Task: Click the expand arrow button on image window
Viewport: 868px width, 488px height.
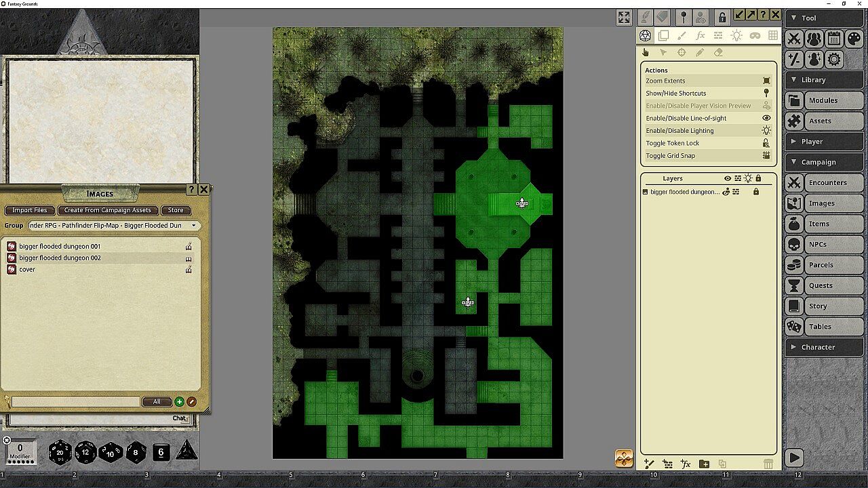Action: [751, 15]
